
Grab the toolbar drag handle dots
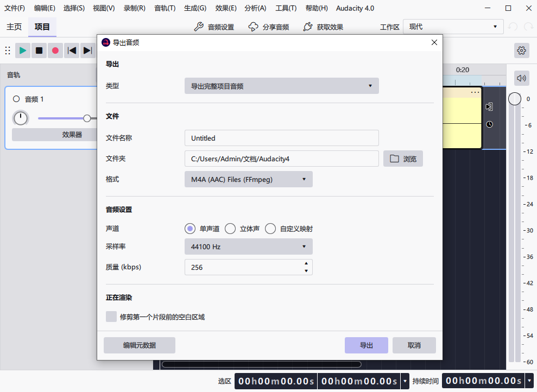click(8, 50)
